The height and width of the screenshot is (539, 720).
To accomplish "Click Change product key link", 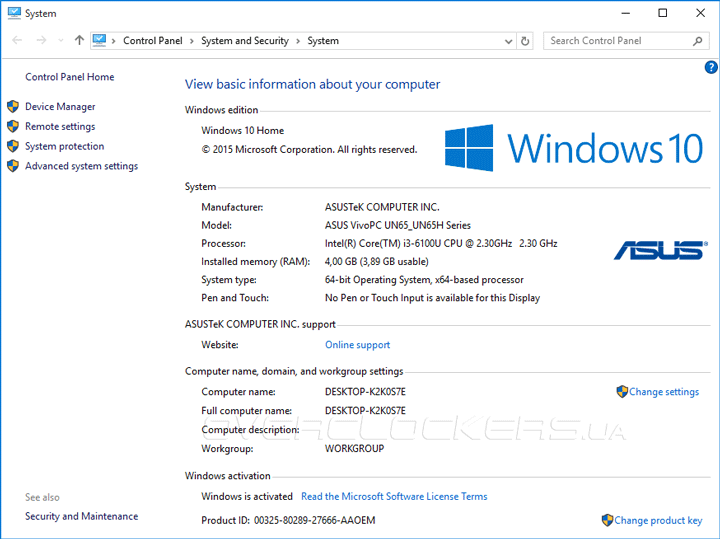I will pyautogui.click(x=658, y=520).
